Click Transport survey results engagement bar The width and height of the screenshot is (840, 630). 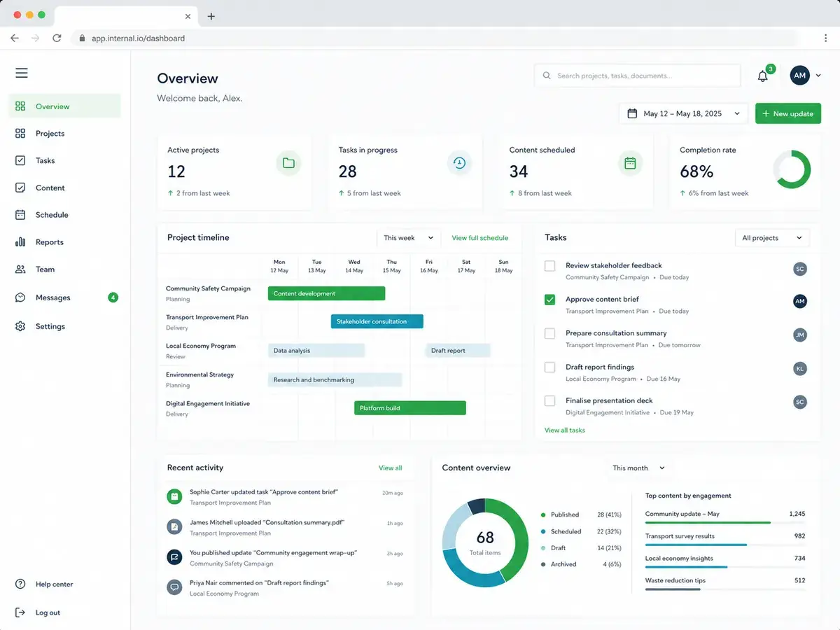click(x=725, y=545)
